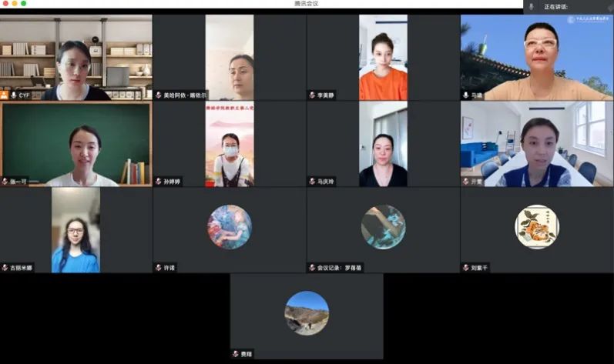Select 费翔's mountain landscape avatar
Viewport: 614px width, 364px height.
307,312
